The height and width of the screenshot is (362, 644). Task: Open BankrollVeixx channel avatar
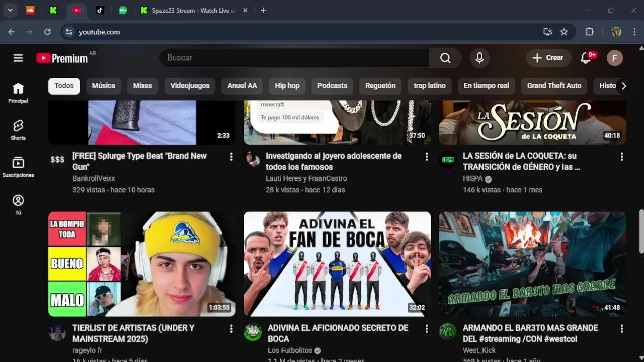tap(57, 160)
